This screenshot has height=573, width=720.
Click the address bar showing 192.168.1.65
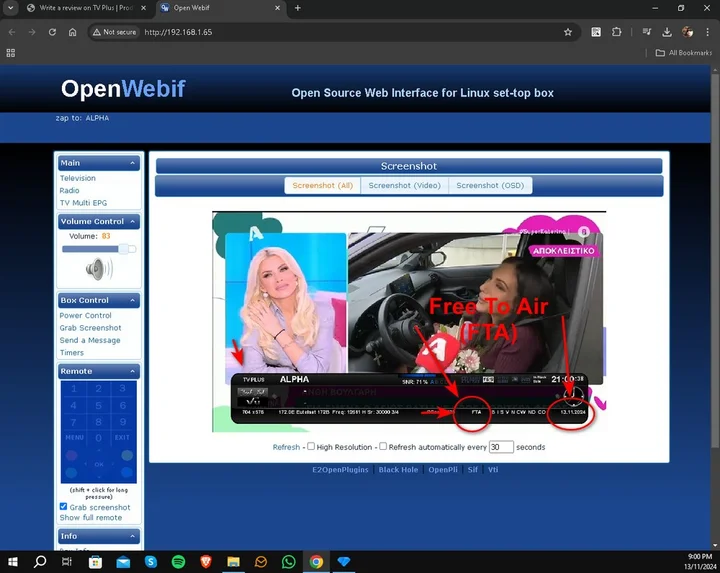(x=335, y=32)
